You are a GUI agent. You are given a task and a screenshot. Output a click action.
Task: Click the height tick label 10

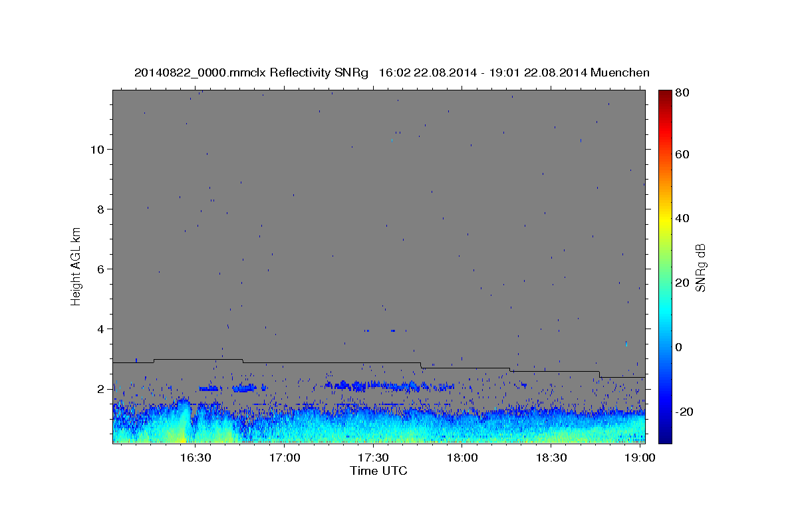coord(98,150)
